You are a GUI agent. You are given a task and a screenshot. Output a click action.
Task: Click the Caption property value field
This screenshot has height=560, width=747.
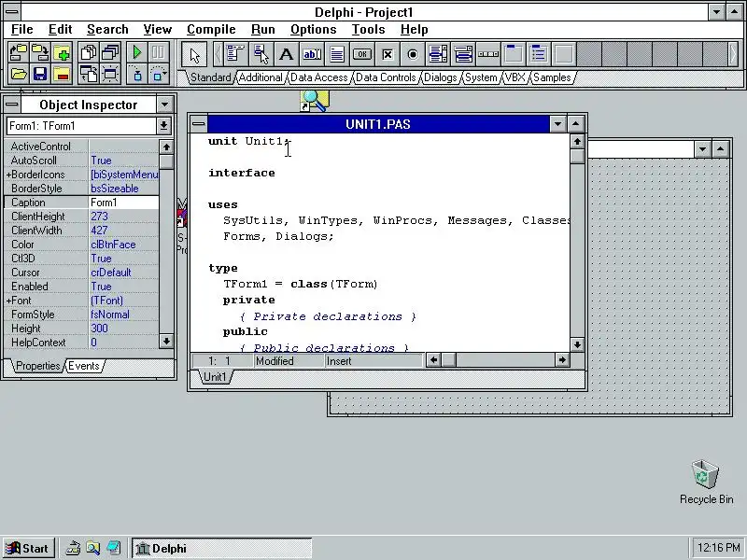(124, 203)
